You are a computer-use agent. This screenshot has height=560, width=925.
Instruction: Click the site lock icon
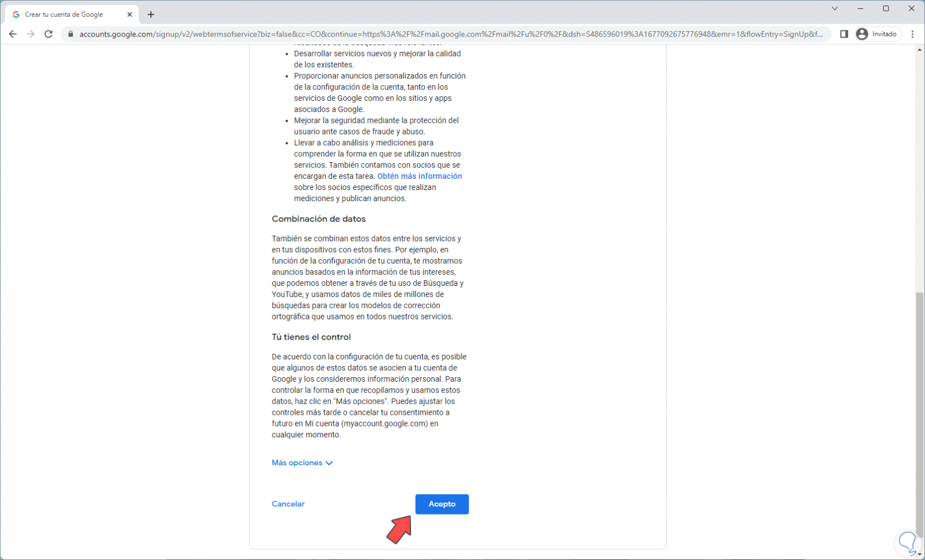(71, 34)
